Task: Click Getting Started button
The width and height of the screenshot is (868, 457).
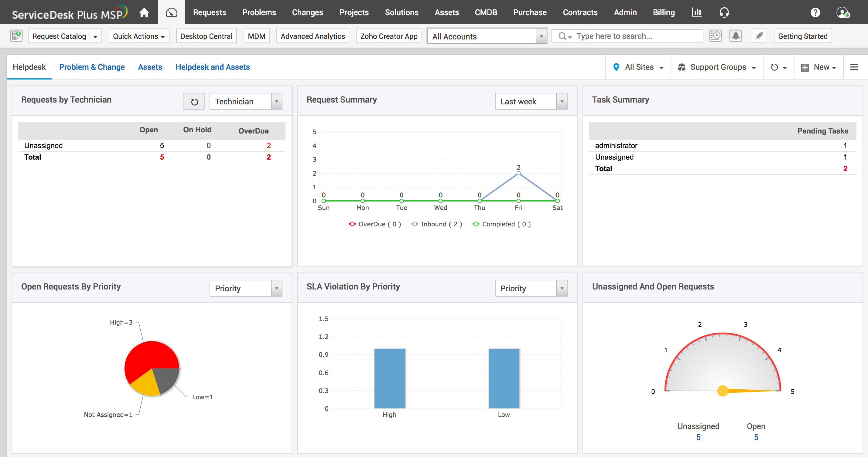Action: click(803, 36)
